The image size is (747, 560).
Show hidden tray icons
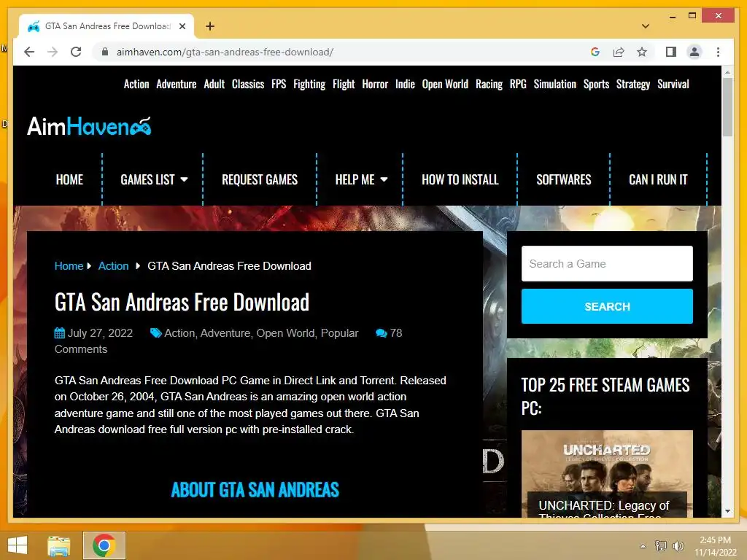pyautogui.click(x=643, y=546)
